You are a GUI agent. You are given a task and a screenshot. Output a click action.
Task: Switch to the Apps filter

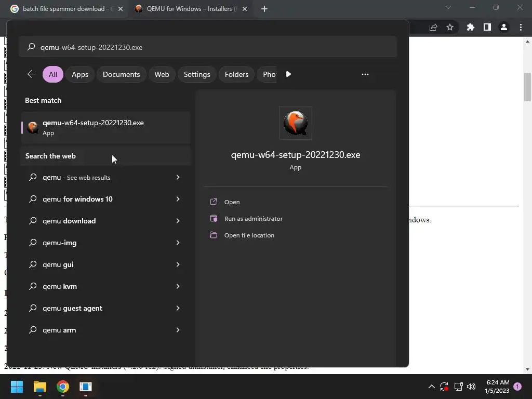click(79, 74)
